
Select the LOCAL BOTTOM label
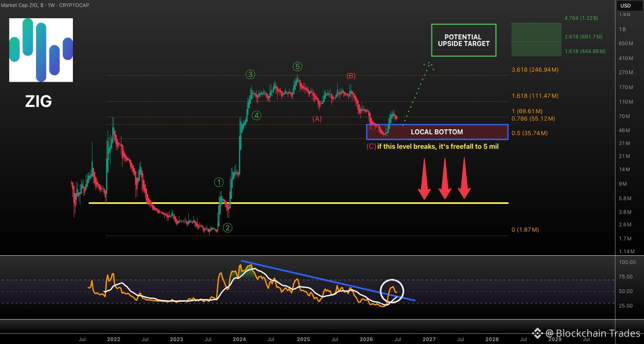pos(437,132)
